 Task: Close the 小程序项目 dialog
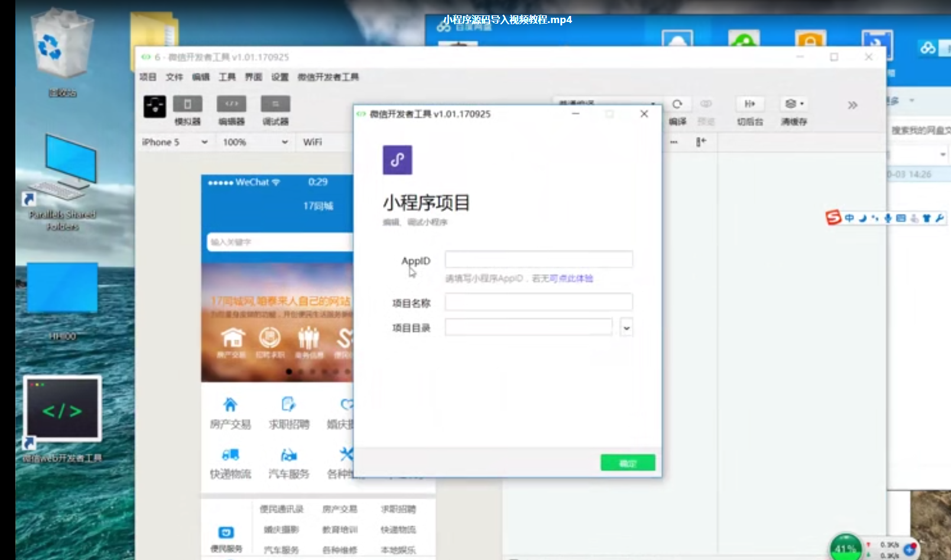point(644,113)
